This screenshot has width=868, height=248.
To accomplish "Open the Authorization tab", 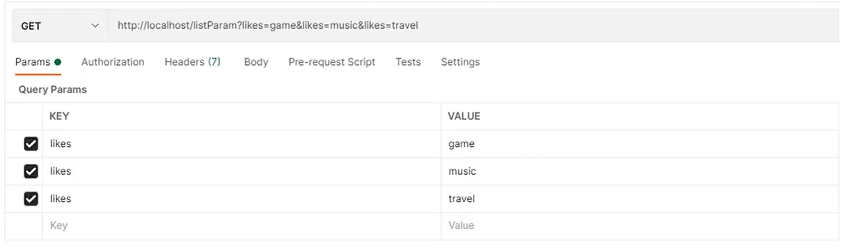I will (113, 62).
